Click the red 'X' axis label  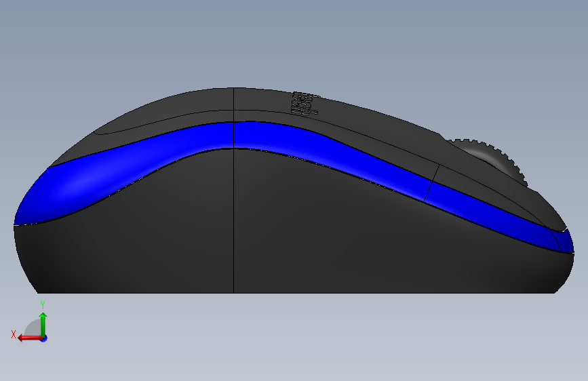coord(14,334)
